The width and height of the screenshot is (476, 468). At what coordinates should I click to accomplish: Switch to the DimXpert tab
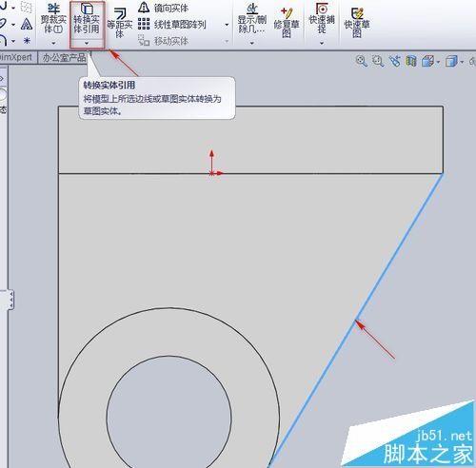coord(16,57)
